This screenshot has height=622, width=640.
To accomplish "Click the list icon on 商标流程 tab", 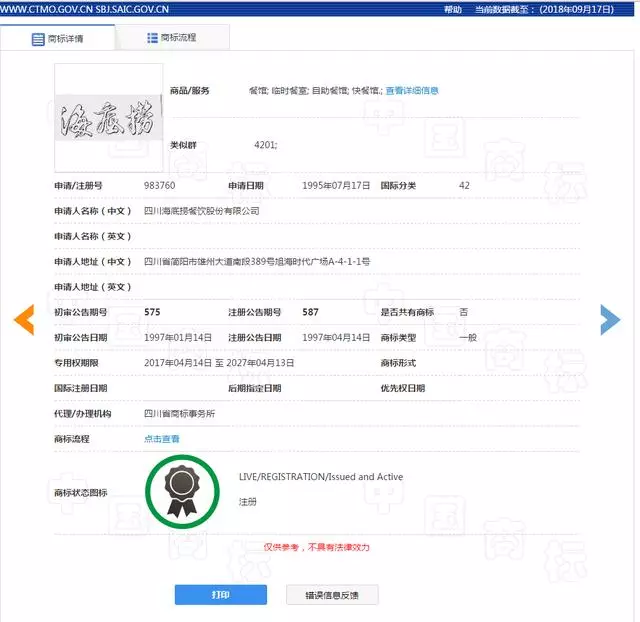I will (152, 38).
